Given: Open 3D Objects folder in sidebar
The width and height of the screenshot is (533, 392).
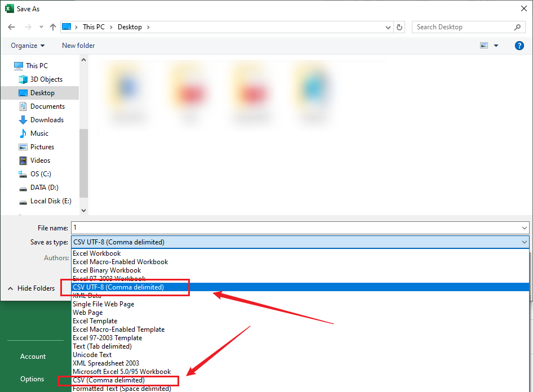Looking at the screenshot, I should tap(46, 79).
